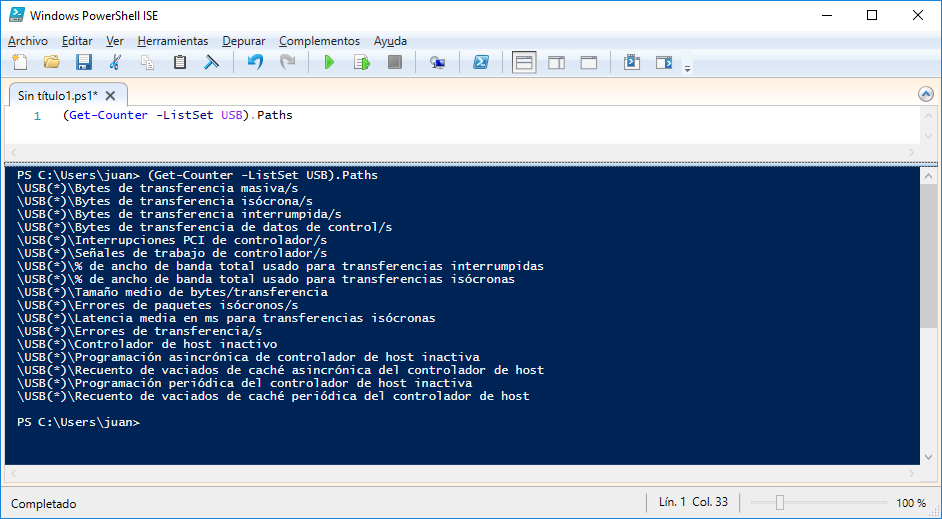The image size is (942, 519).
Task: Clear the console pane with the wiper icon
Action: [211, 62]
